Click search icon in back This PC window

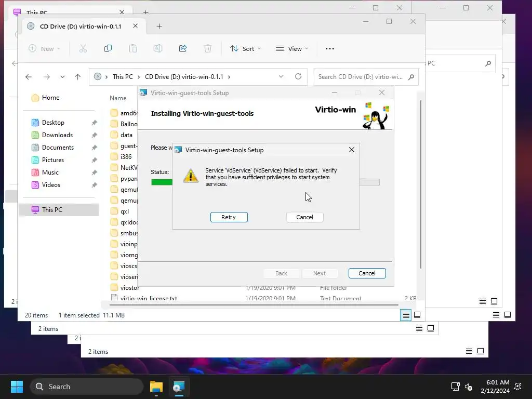click(x=488, y=63)
